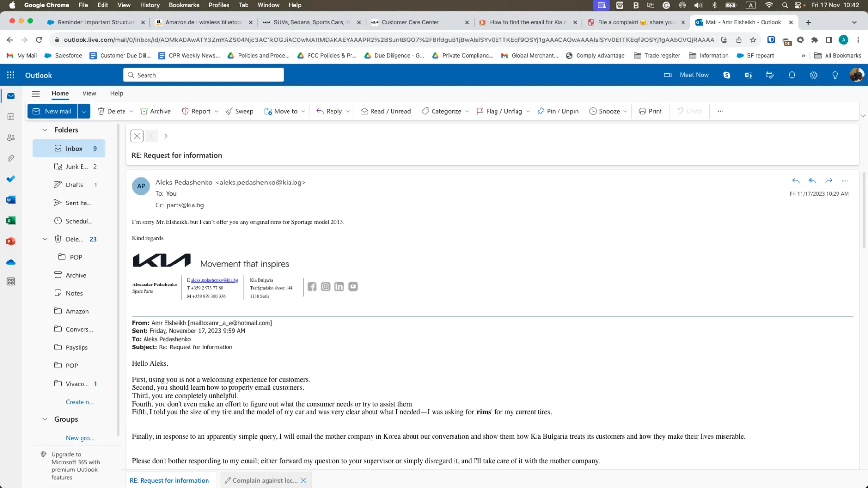Collapse the Folders section
Viewport: 868px width, 488px height.
(45, 130)
